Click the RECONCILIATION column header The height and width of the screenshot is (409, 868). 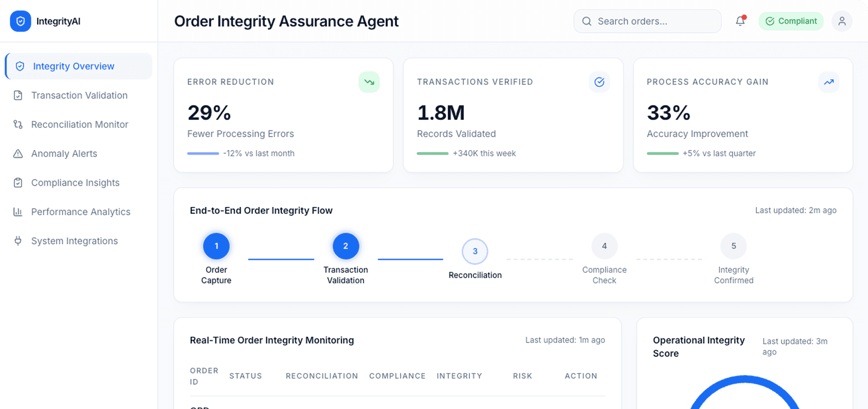click(322, 376)
